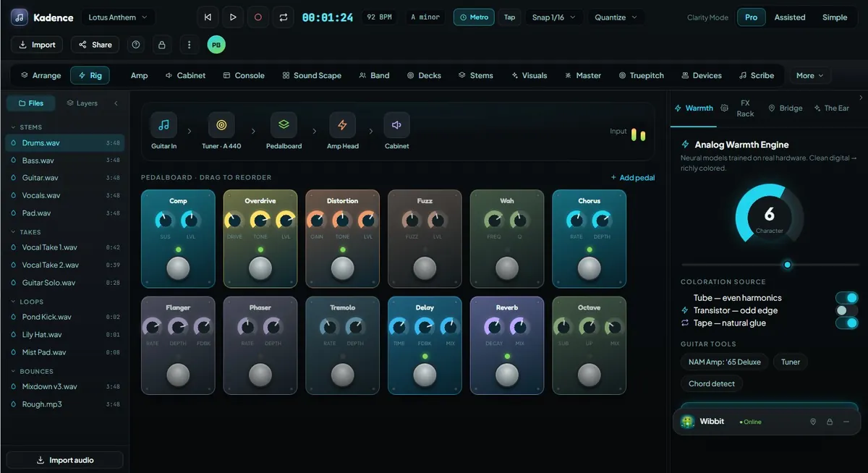The image size is (868, 473).
Task: Switch to the Layers tab
Action: [82, 103]
